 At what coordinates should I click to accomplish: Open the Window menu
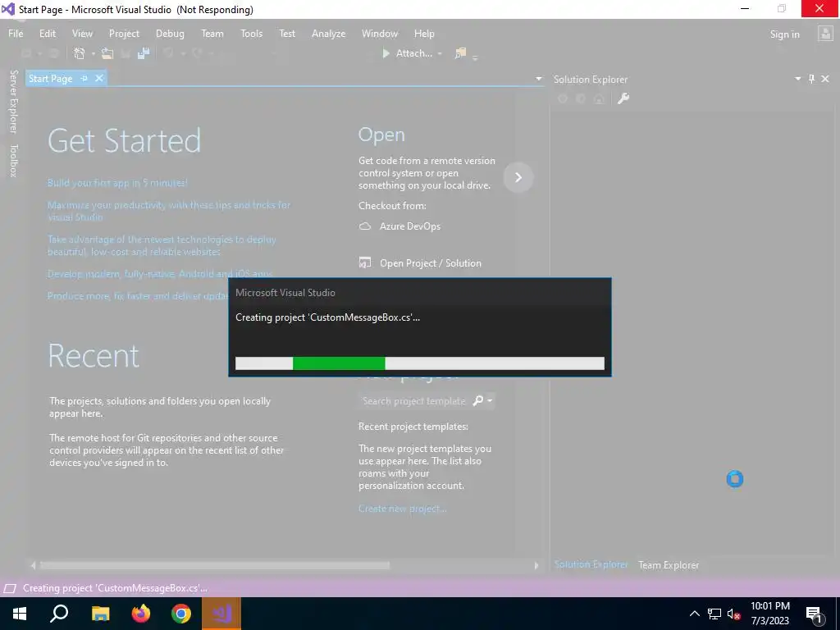pyautogui.click(x=379, y=33)
